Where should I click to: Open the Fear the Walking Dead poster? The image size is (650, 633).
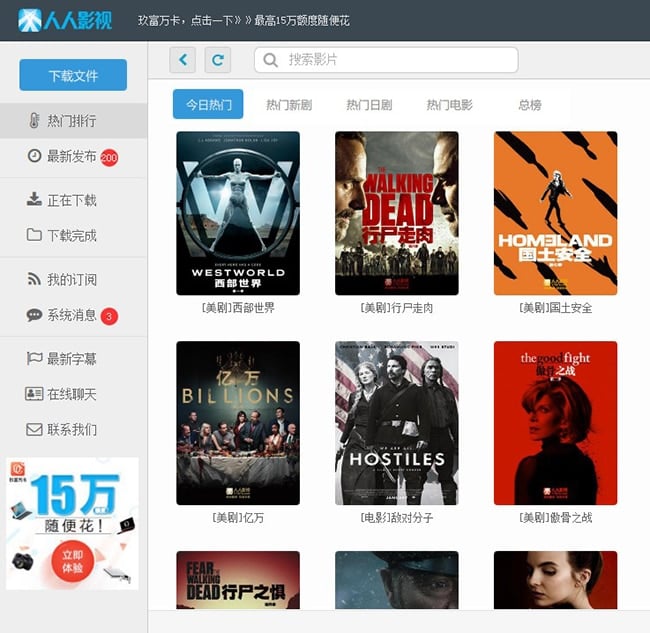point(238,580)
